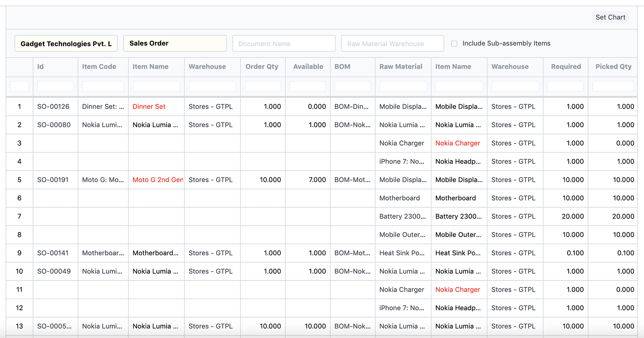Enable Include Sub-assembly Items checkbox

click(454, 43)
